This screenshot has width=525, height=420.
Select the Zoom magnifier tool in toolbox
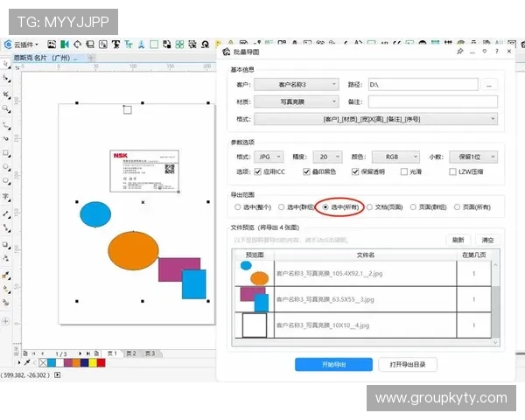pyautogui.click(x=6, y=108)
